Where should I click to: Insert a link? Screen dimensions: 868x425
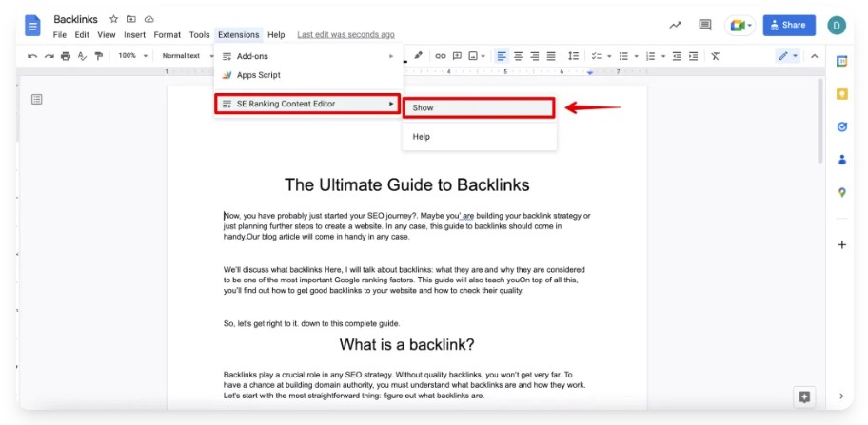point(441,56)
